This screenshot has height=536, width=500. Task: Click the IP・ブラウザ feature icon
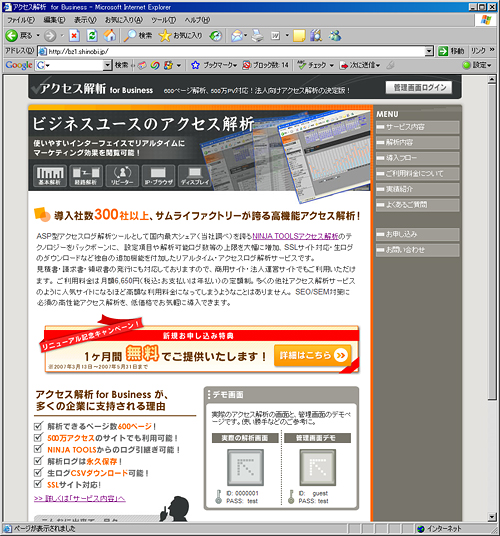pyautogui.click(x=158, y=176)
